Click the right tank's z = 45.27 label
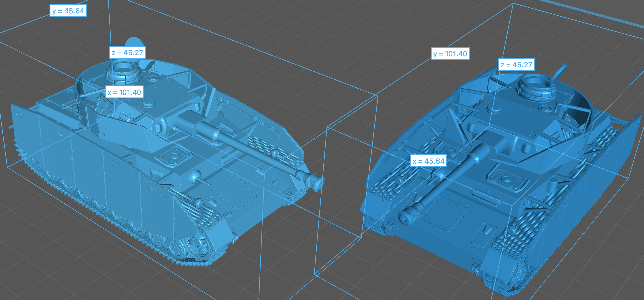 tap(516, 65)
